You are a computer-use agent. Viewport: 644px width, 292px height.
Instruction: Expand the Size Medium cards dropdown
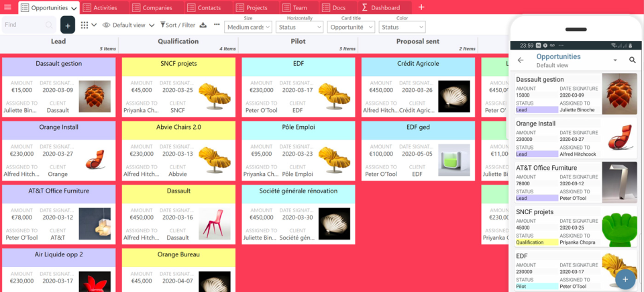248,28
